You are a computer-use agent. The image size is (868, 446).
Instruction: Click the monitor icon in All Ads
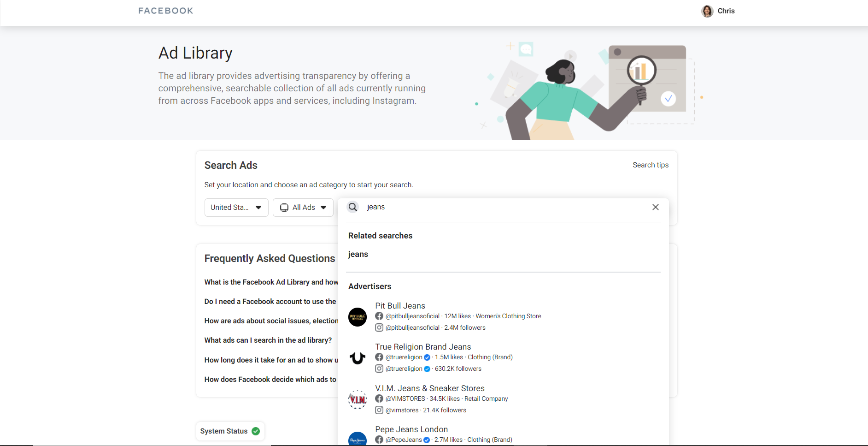[284, 208]
